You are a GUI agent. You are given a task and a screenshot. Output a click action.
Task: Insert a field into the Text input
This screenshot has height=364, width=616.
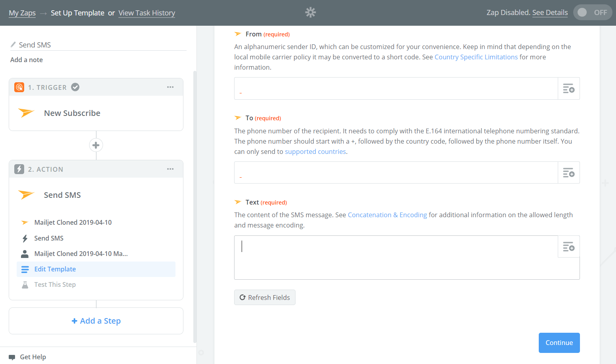click(x=569, y=246)
